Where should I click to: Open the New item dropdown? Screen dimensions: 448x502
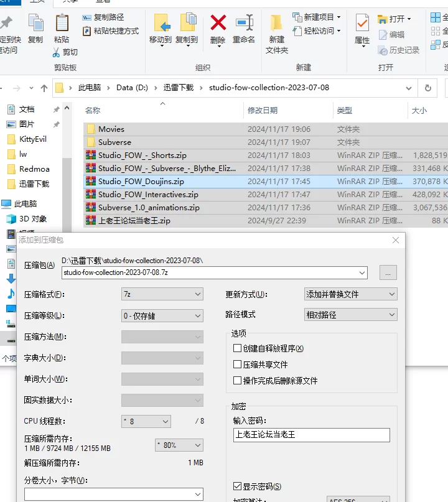pyautogui.click(x=317, y=17)
